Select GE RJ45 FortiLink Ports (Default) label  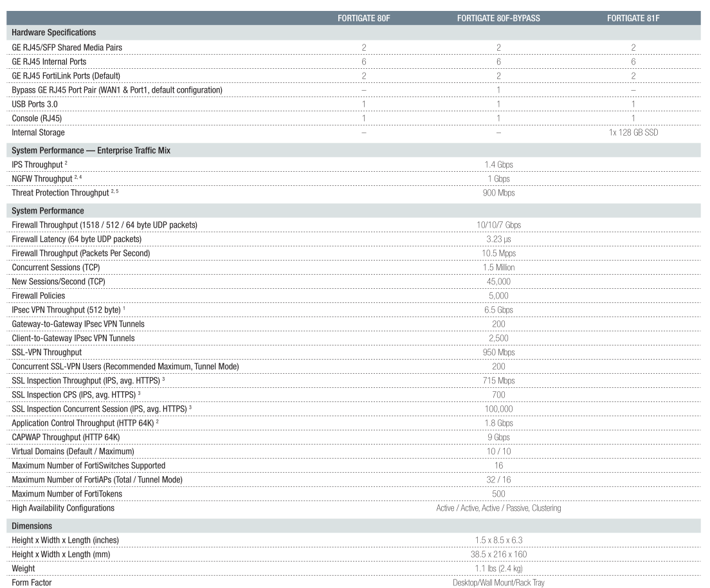66,76
